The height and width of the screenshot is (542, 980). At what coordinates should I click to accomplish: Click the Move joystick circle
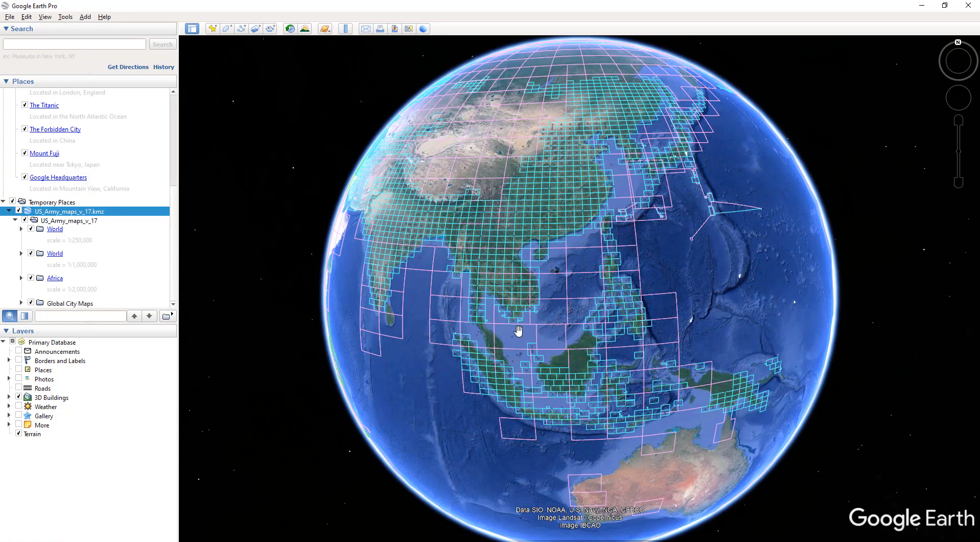[x=958, y=98]
